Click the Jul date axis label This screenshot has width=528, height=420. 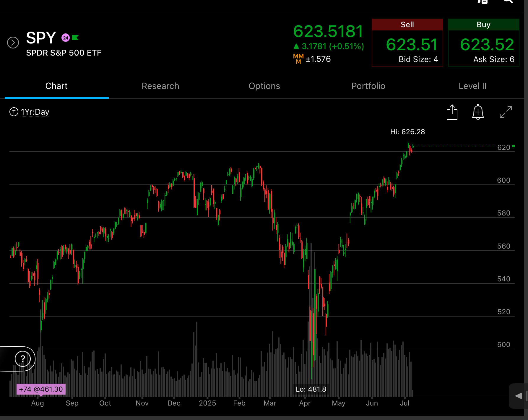[x=405, y=403]
